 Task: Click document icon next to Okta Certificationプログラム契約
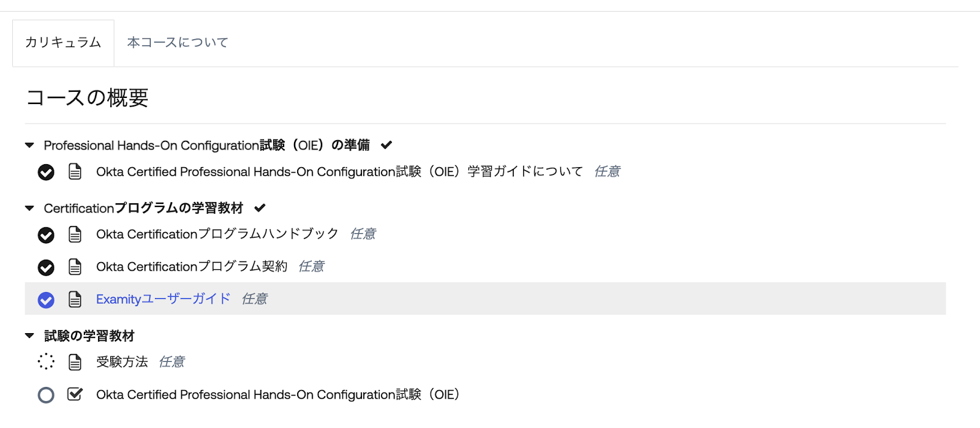[75, 267]
